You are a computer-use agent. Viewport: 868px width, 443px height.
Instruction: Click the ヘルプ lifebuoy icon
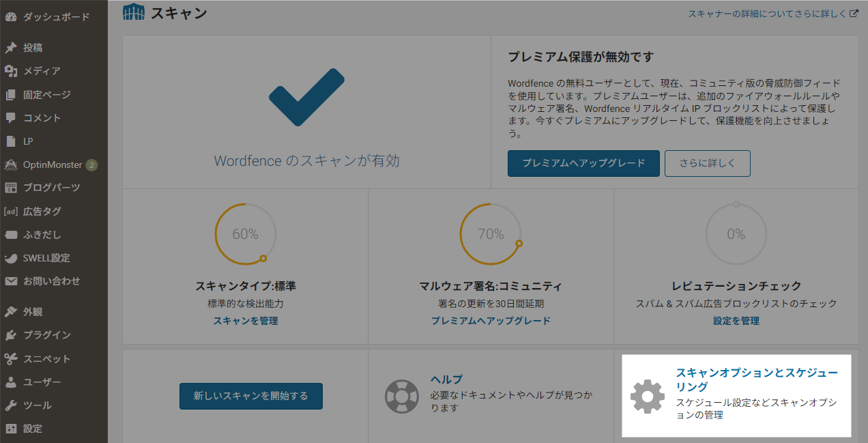[x=402, y=396]
